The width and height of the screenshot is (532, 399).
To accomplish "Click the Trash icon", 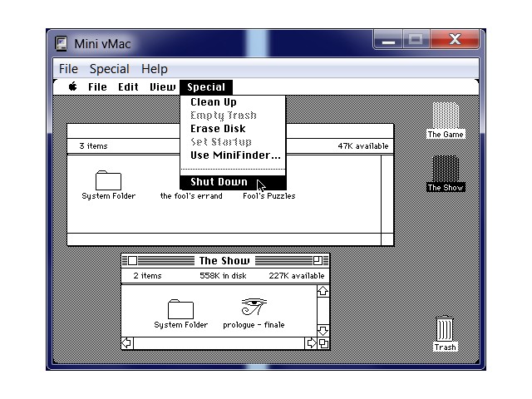I will point(445,328).
